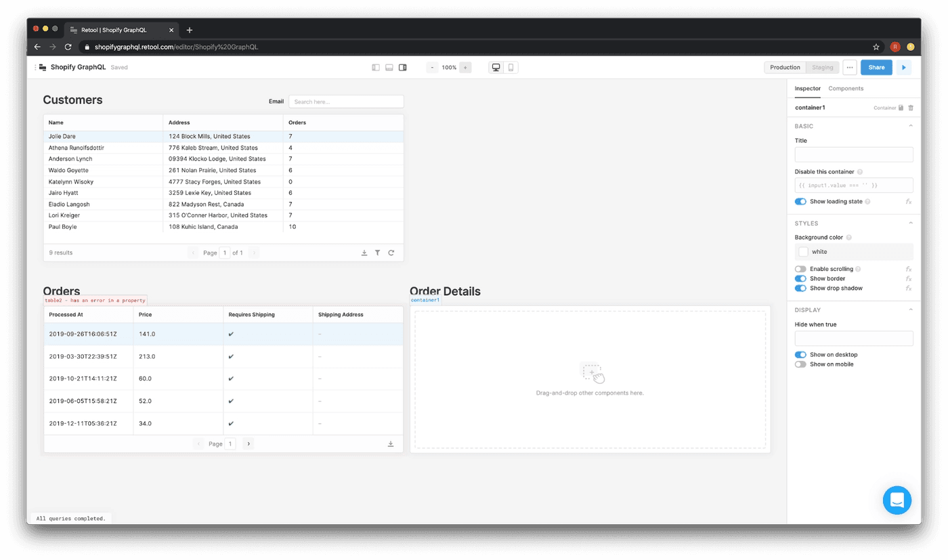The height and width of the screenshot is (560, 948).
Task: Open Customers table filter icon
Action: [x=378, y=253]
